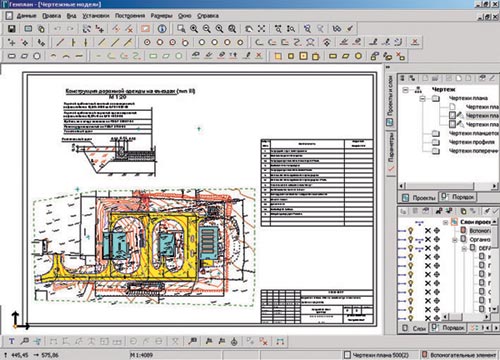
Task: Click the red highlighted rectangle toolbar icon
Action: pos(145,29)
